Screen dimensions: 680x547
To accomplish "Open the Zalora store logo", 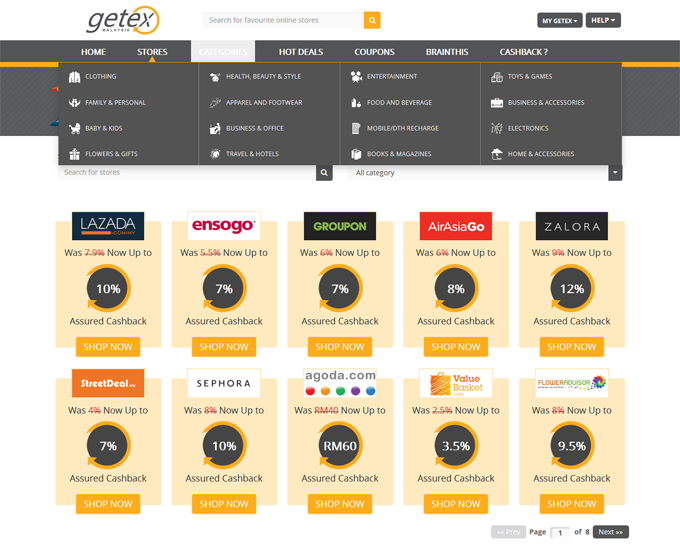I will (572, 226).
